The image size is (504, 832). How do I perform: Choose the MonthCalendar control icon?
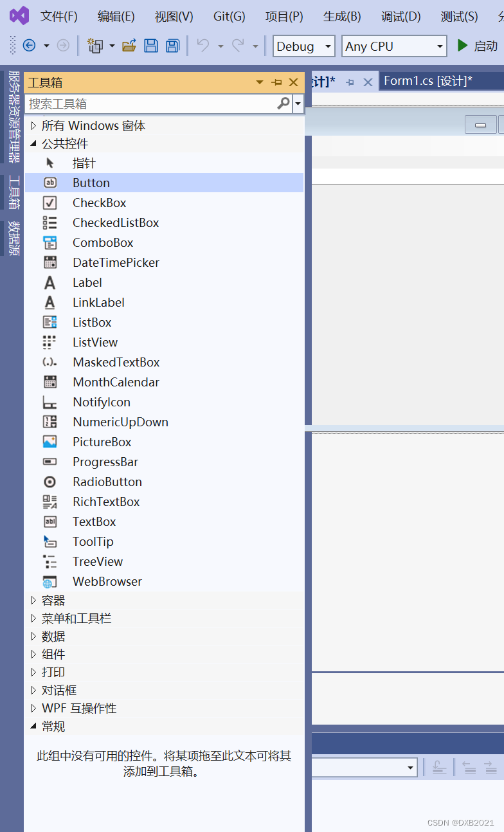click(x=50, y=382)
